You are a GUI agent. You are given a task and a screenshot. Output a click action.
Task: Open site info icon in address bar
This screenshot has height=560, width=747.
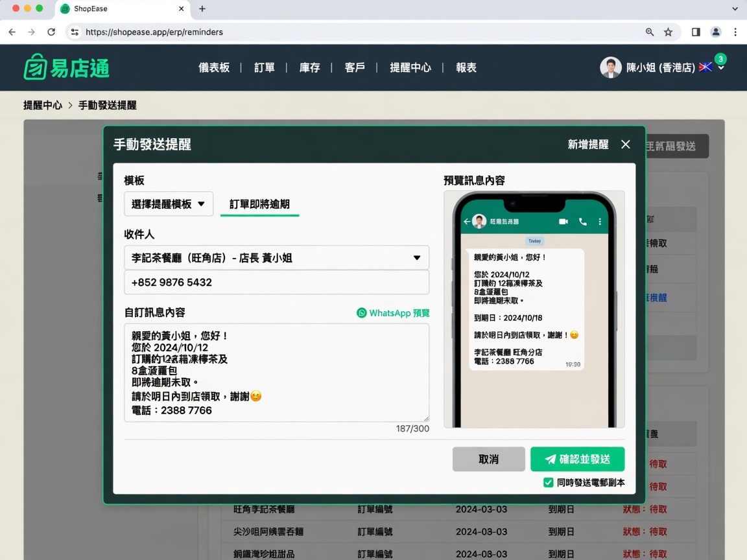tap(75, 32)
